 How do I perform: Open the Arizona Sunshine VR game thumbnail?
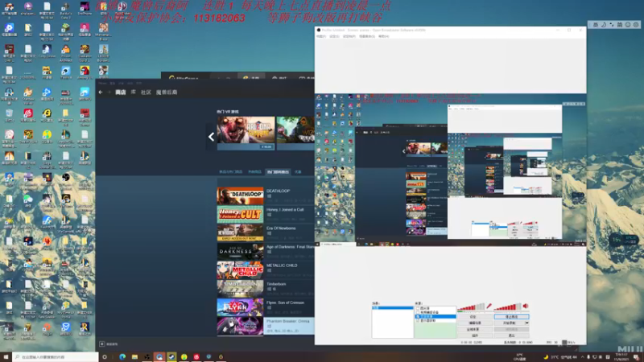246,134
